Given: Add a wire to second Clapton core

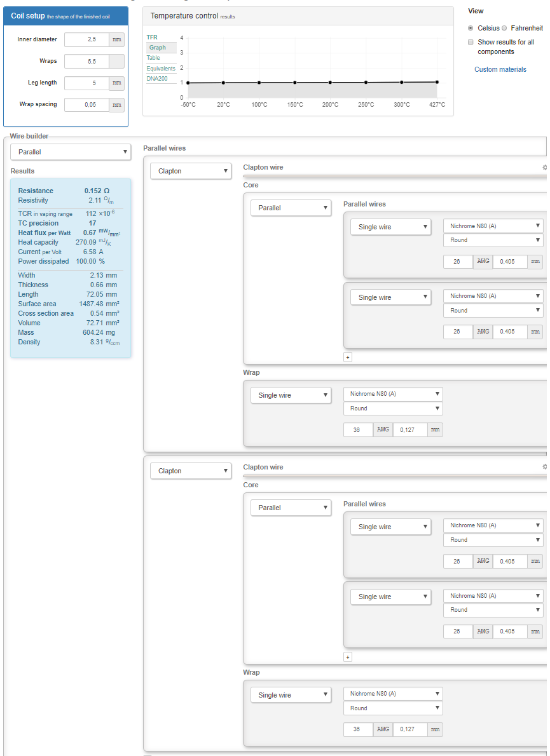Looking at the screenshot, I should [x=348, y=657].
